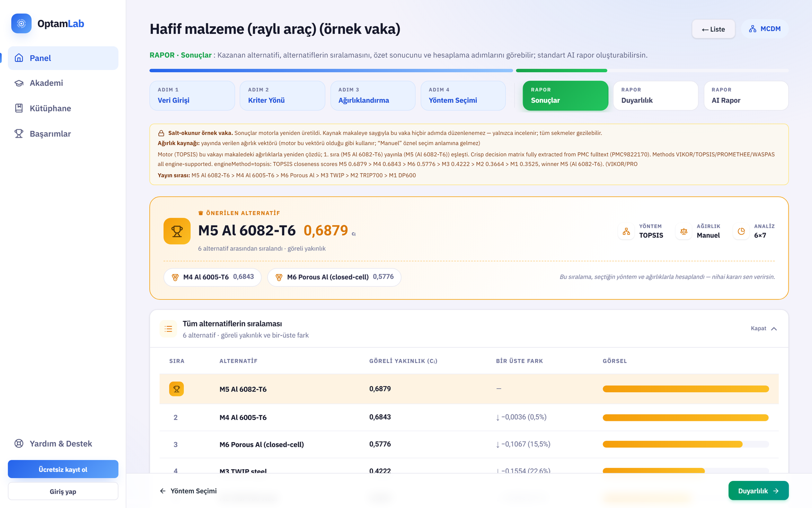
Task: Click the Ağırlık balance scale icon
Action: pyautogui.click(x=684, y=231)
